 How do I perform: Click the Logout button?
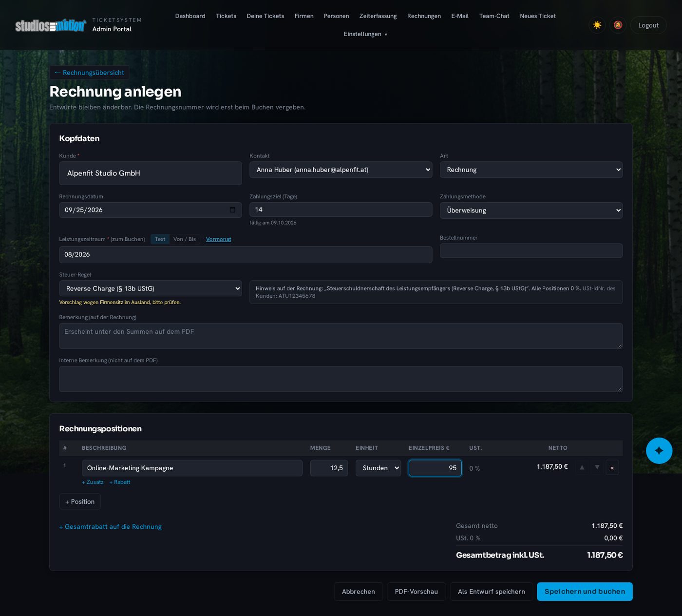[648, 25]
